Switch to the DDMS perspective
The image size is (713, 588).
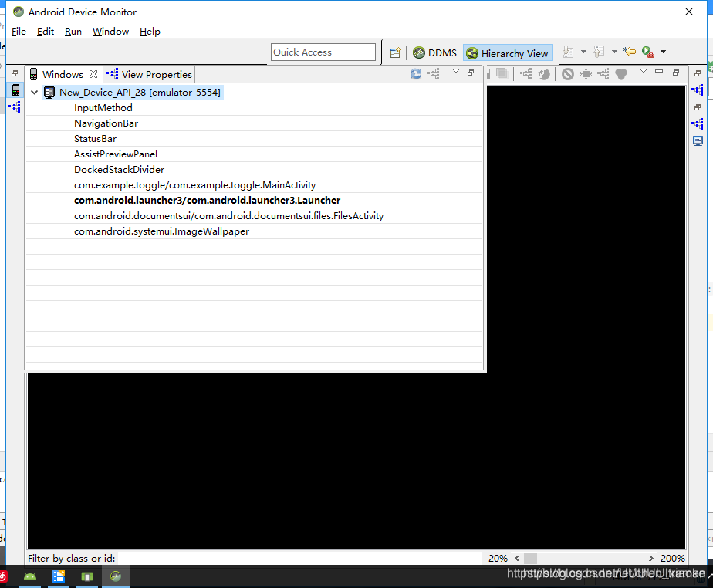click(434, 52)
